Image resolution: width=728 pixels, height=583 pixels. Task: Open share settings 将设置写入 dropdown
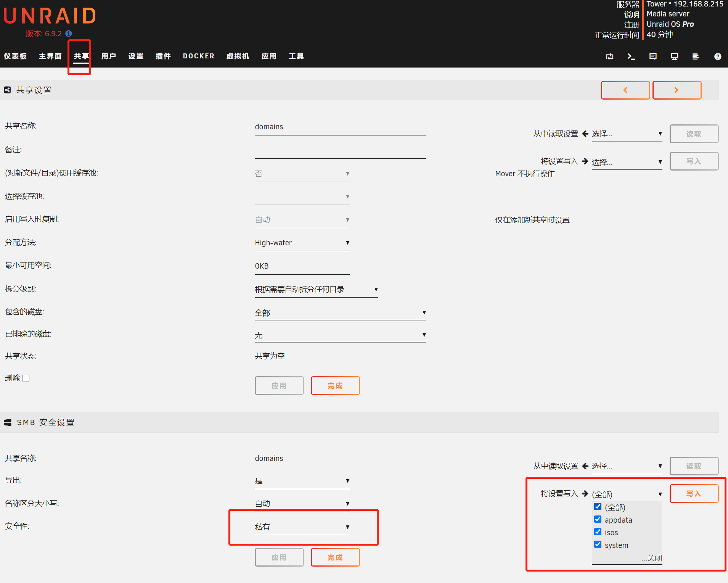(x=627, y=162)
